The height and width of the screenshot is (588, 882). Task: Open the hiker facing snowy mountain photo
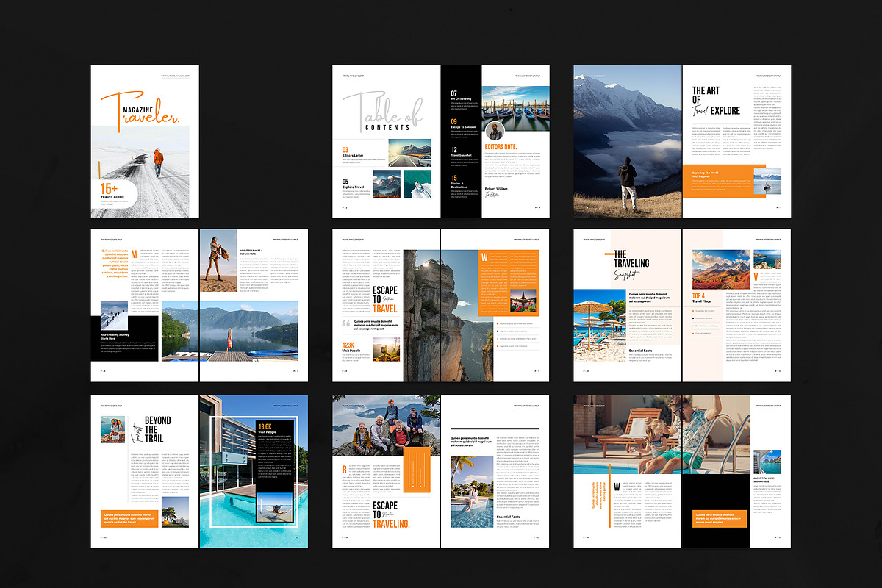point(627,141)
